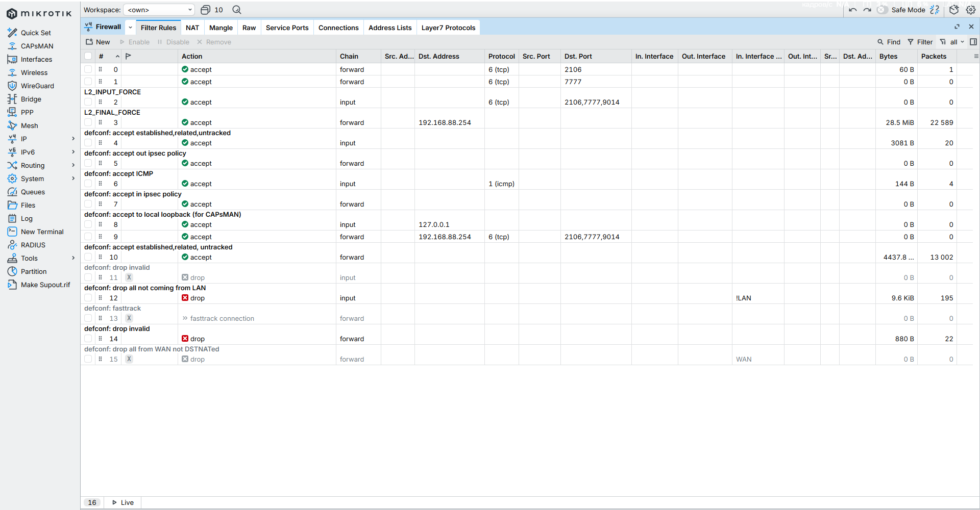Click the search magnifier icon in the top bar
This screenshot has width=980, height=510.
(x=237, y=10)
